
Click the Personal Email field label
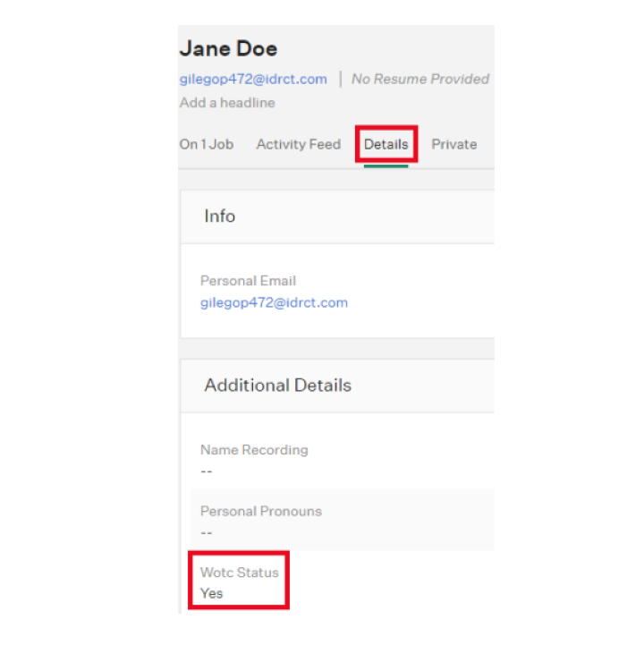pyautogui.click(x=248, y=281)
